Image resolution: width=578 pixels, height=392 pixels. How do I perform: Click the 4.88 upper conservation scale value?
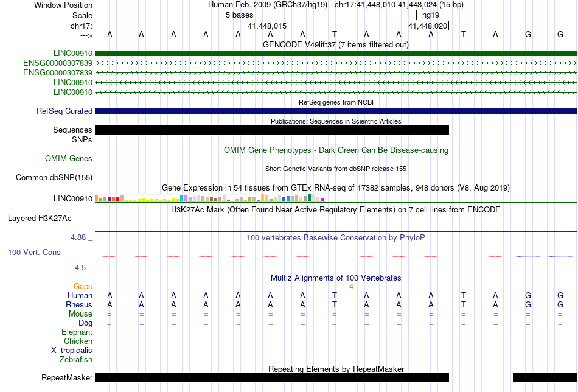78,237
